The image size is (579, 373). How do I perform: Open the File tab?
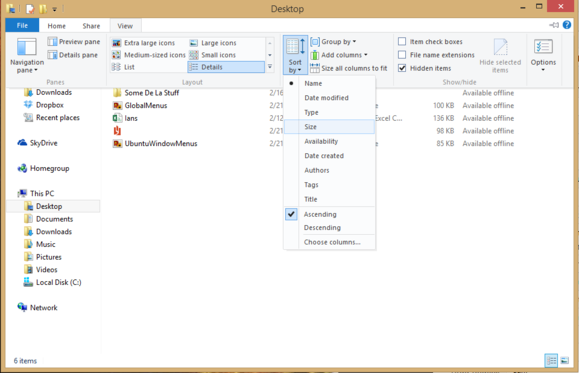tap(22, 25)
